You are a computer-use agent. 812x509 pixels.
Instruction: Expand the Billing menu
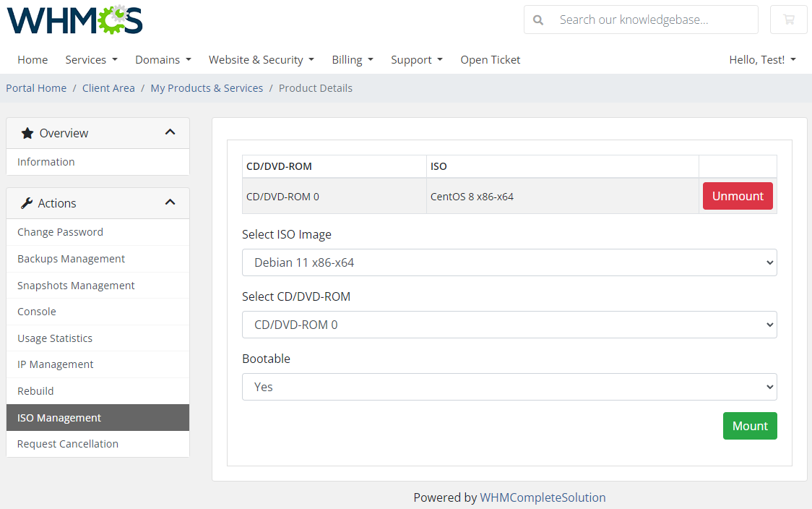tap(353, 59)
